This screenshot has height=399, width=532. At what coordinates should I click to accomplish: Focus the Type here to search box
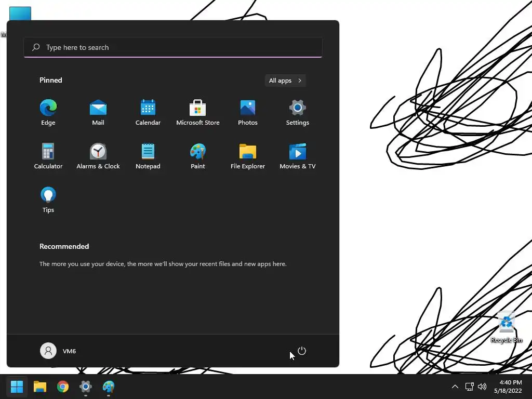coord(173,47)
